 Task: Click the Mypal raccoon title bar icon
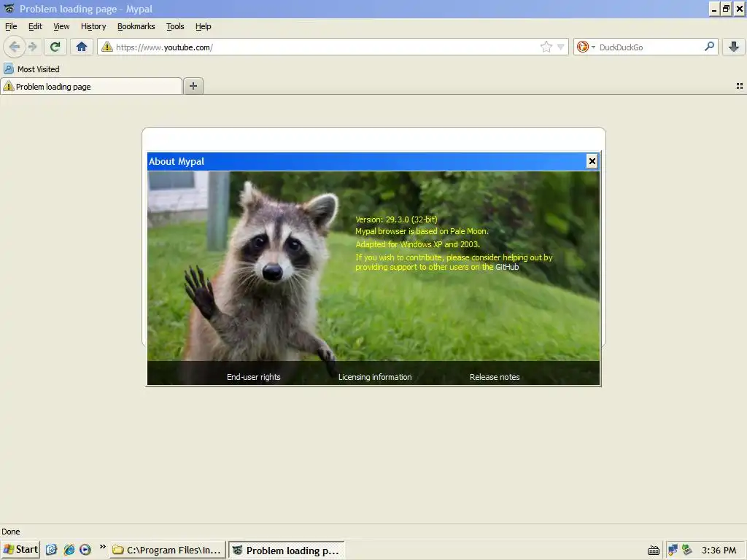pyautogui.click(x=9, y=9)
